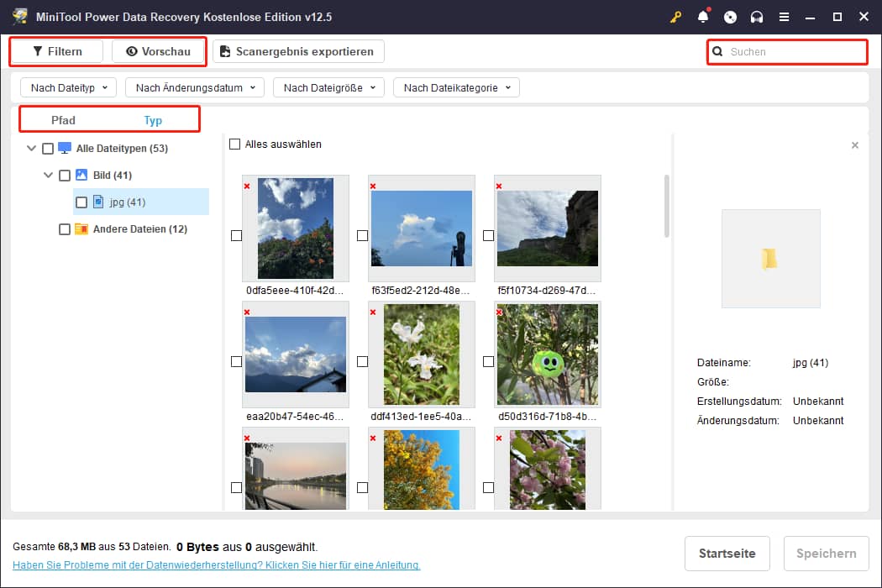Image resolution: width=882 pixels, height=588 pixels.
Task: Check box for 0dfa5eee-410f-42d image
Action: click(x=236, y=236)
